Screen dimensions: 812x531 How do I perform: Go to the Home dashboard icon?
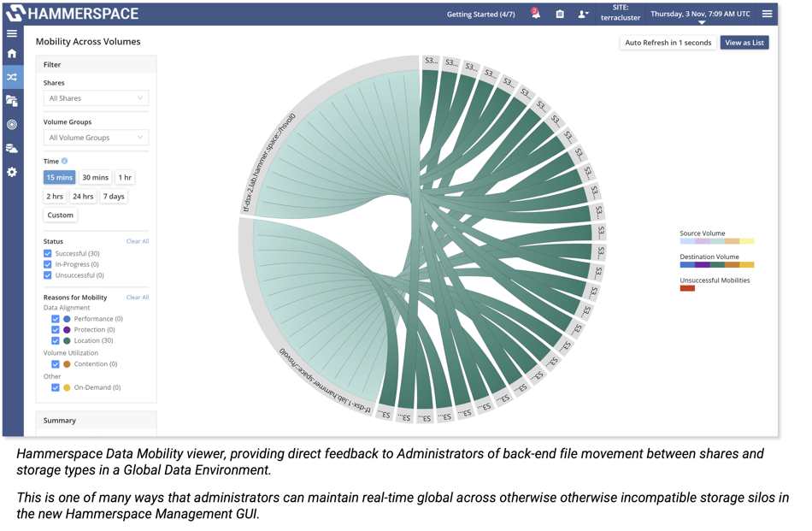point(12,53)
